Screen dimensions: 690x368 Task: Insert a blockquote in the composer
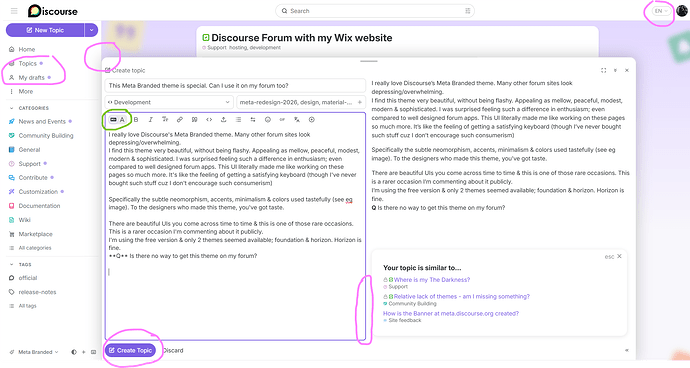point(194,120)
